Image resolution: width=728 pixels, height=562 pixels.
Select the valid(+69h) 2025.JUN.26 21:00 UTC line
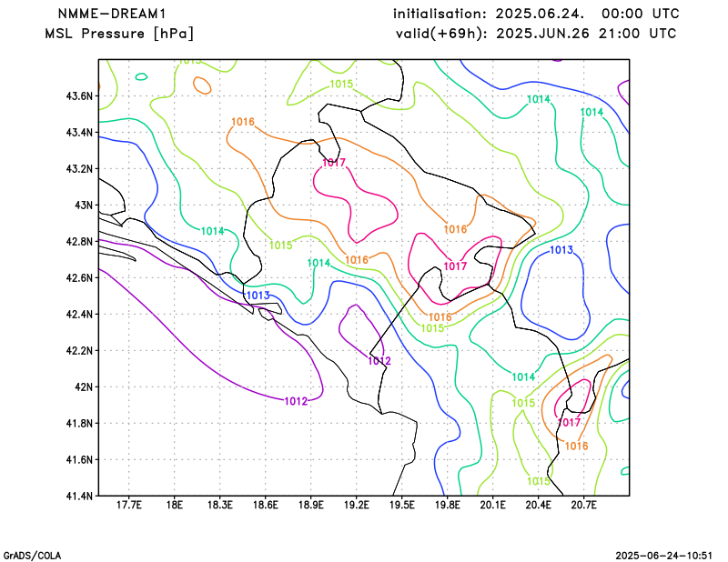pos(536,34)
